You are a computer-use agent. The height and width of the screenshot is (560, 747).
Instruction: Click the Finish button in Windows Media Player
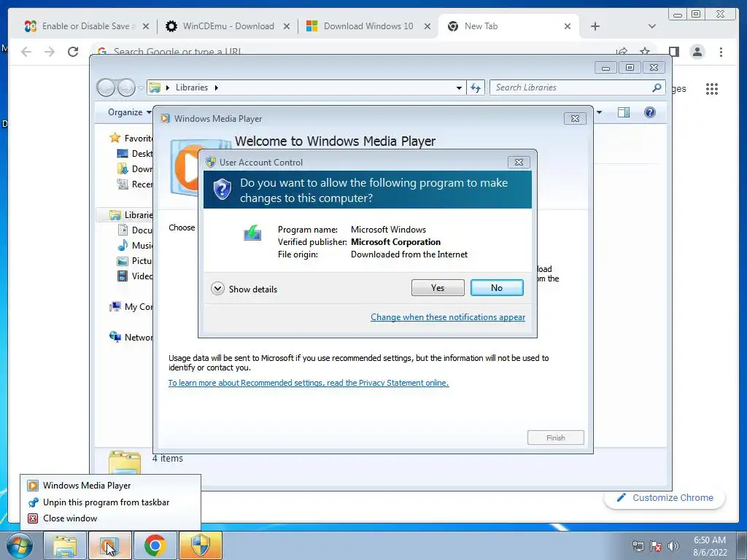(x=555, y=437)
